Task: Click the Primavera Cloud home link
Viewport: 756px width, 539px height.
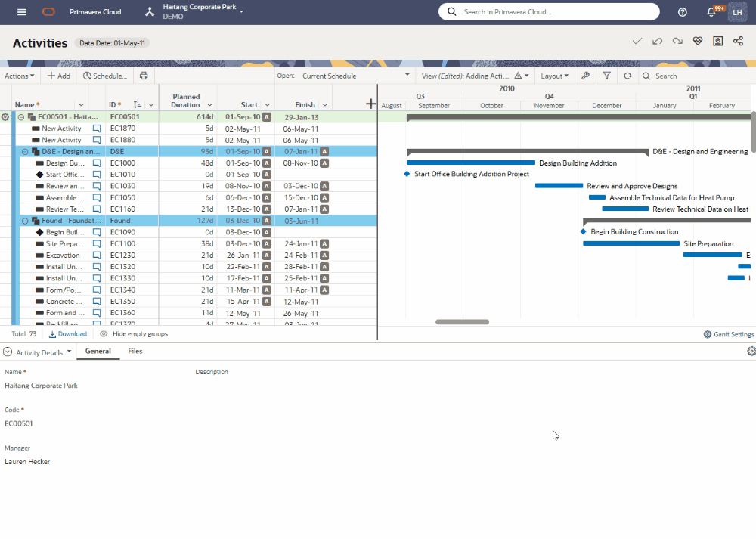Action: [95, 12]
